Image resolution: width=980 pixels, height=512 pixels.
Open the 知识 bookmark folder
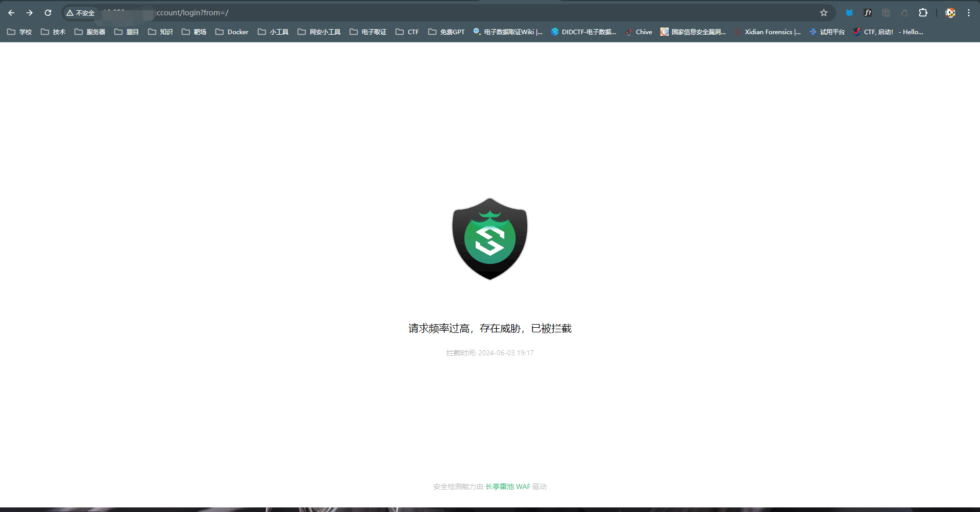click(x=160, y=32)
